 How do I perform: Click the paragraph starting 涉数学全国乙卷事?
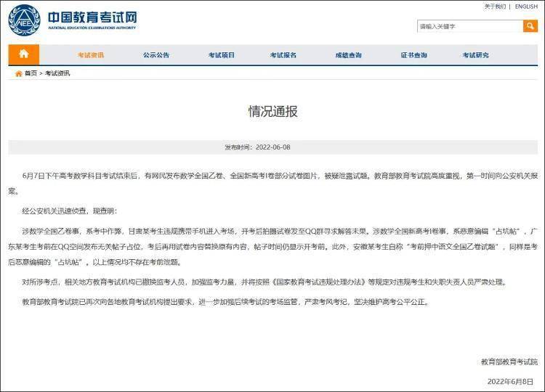[272, 247]
